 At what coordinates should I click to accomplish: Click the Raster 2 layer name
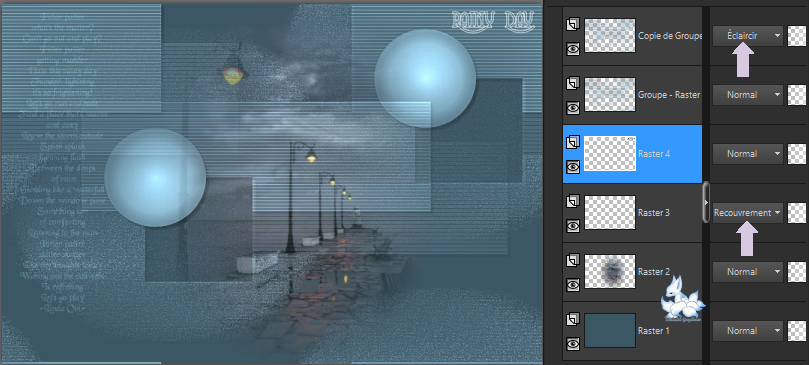point(654,272)
